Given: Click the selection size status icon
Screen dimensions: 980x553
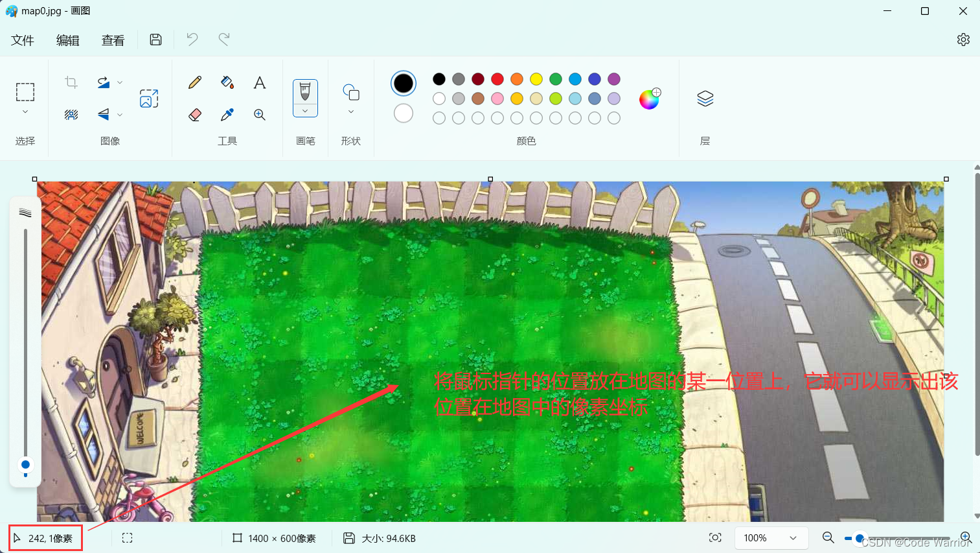Looking at the screenshot, I should pos(128,538).
